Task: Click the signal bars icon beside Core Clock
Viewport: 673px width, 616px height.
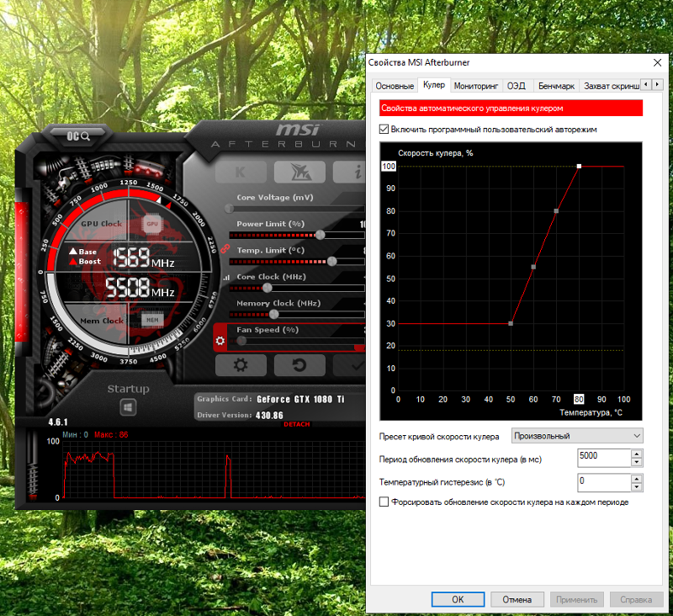Action: (x=226, y=278)
